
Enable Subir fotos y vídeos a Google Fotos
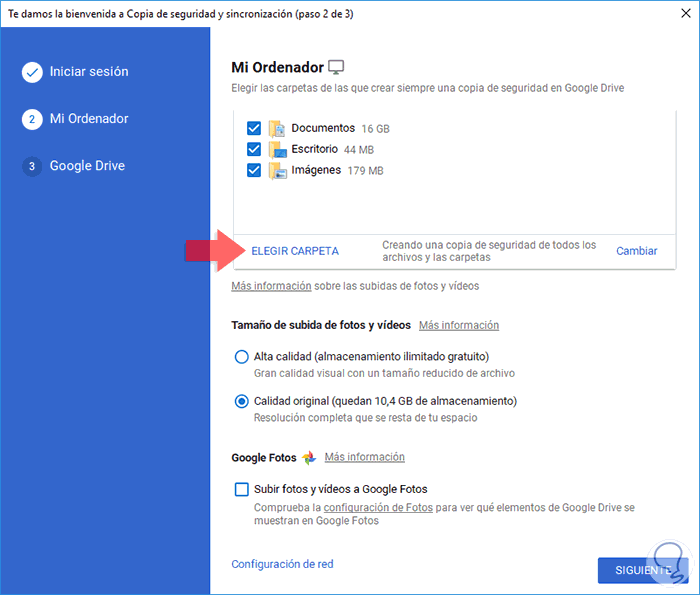click(242, 489)
